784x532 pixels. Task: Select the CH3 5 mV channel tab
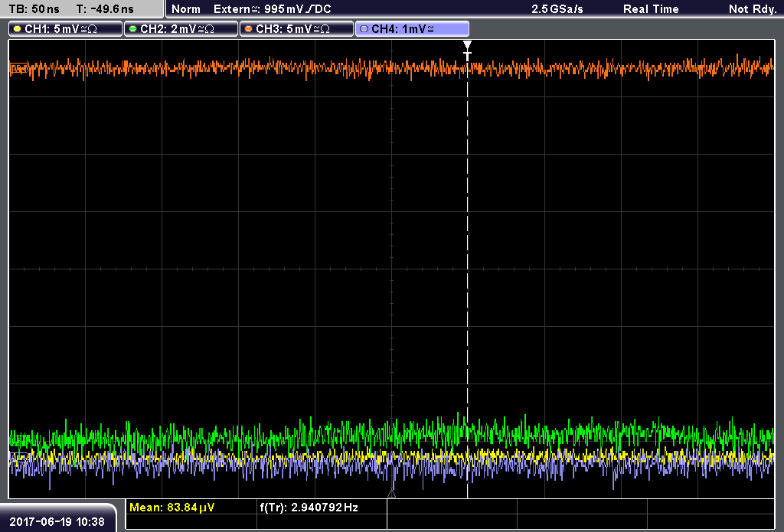click(x=296, y=29)
